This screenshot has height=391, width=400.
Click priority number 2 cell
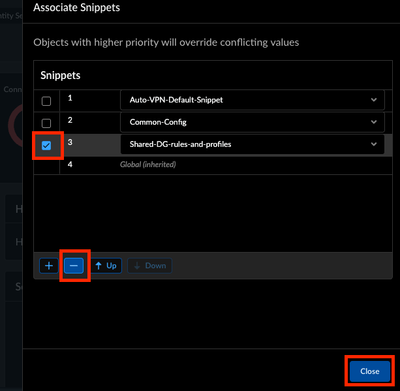click(x=70, y=120)
